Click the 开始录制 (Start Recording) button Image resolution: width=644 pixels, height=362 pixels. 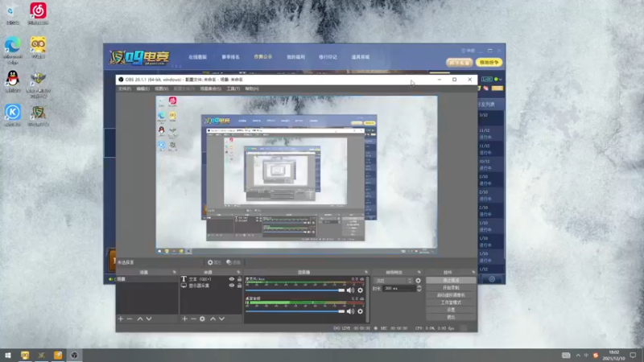[451, 288]
